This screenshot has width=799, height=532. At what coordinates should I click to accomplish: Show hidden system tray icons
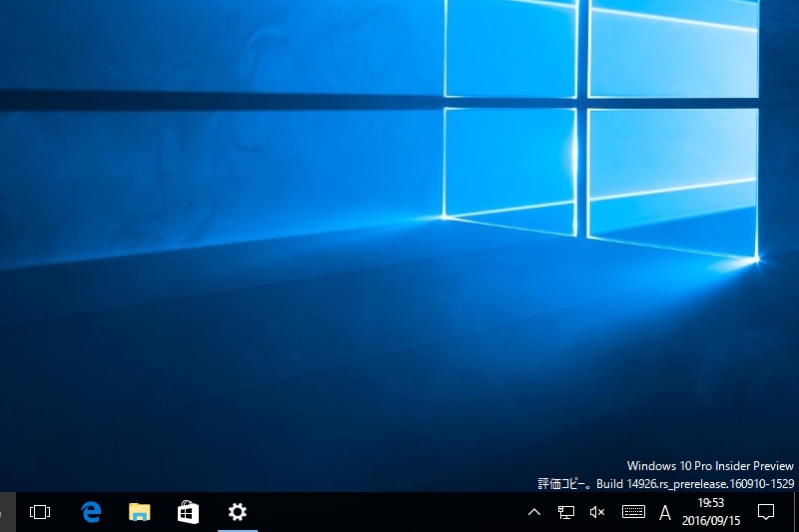tap(534, 512)
